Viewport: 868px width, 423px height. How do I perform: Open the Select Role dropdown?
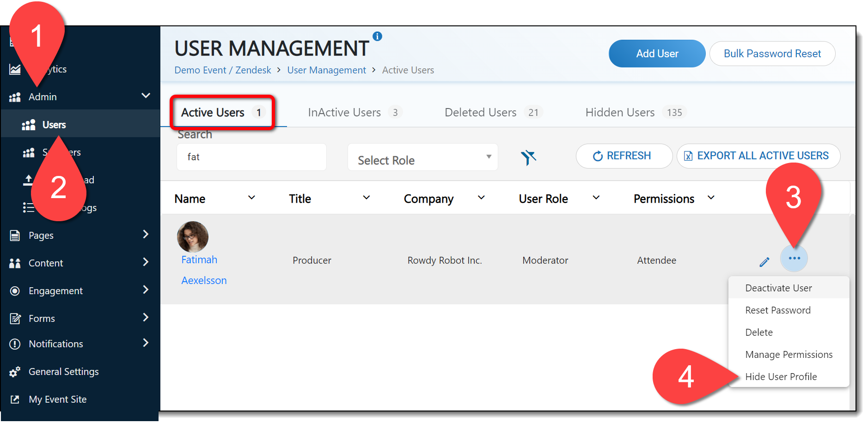coord(422,157)
